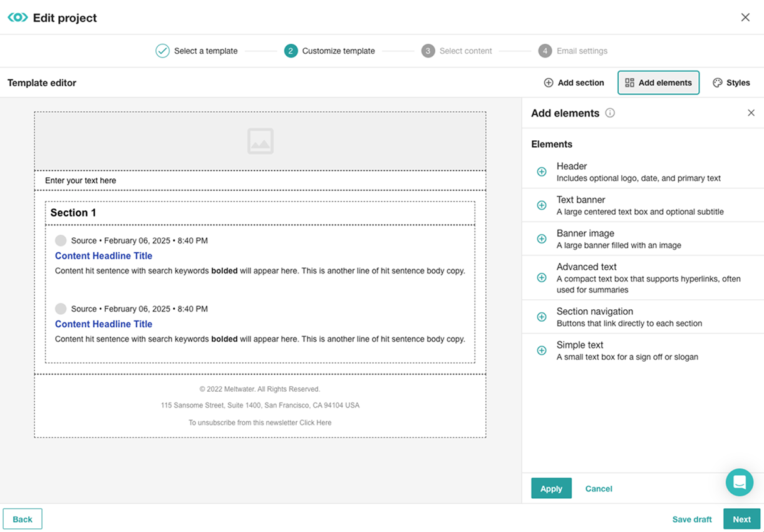Viewport: 764px width, 532px height.
Task: Click the Add section button
Action: 574,83
